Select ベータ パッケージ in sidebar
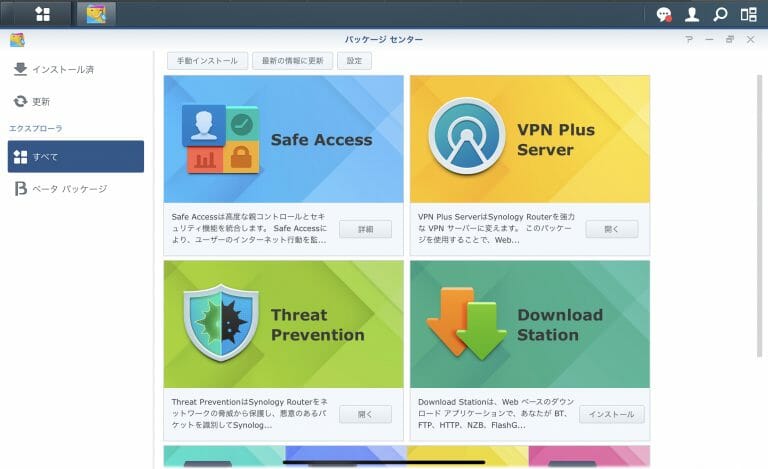 pyautogui.click(x=76, y=188)
